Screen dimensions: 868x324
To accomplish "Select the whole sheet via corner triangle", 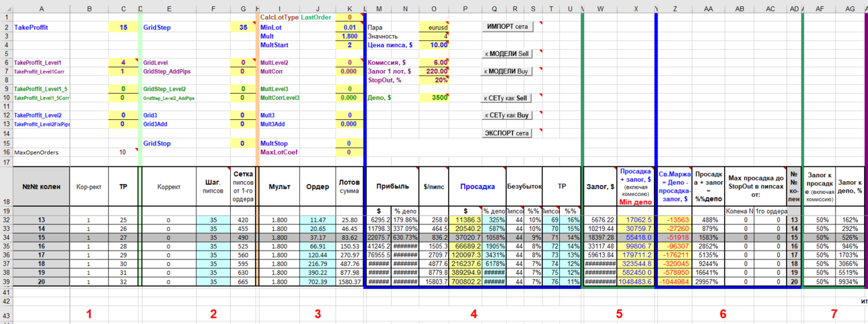I will click(x=6, y=7).
